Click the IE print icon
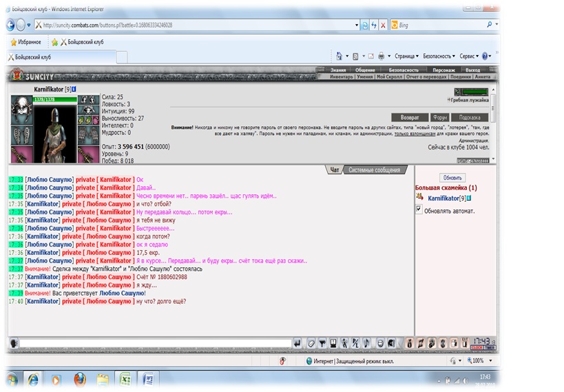The image size is (564, 392). click(x=382, y=56)
